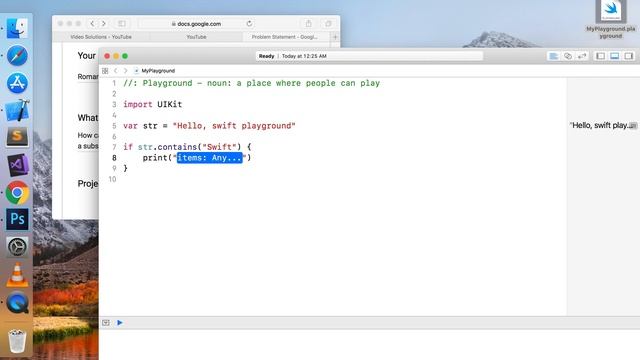Screen dimensions: 640x360
Task: Open the MyPlayground jump bar item
Action: point(155,71)
